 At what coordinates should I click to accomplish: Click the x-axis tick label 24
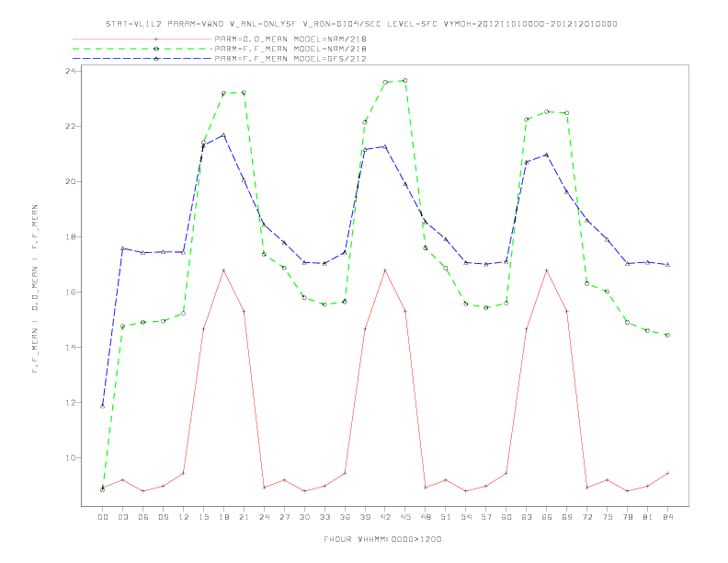264,517
